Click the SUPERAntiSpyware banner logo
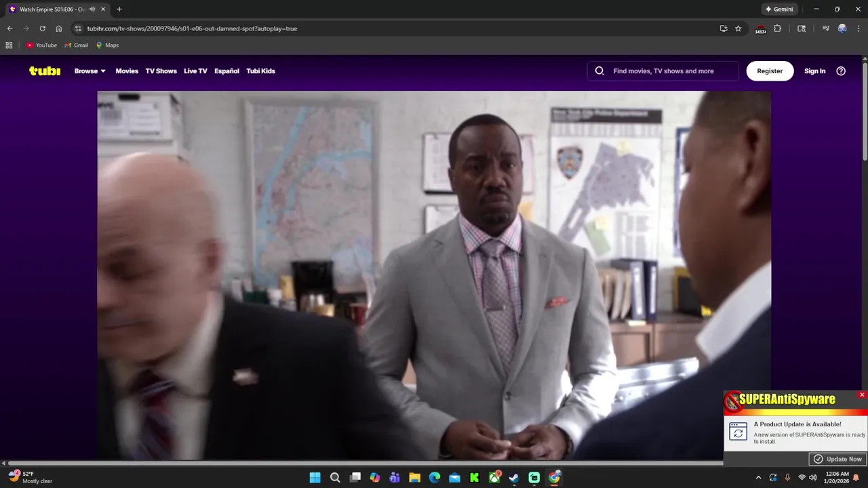The image size is (868, 488). point(780,400)
